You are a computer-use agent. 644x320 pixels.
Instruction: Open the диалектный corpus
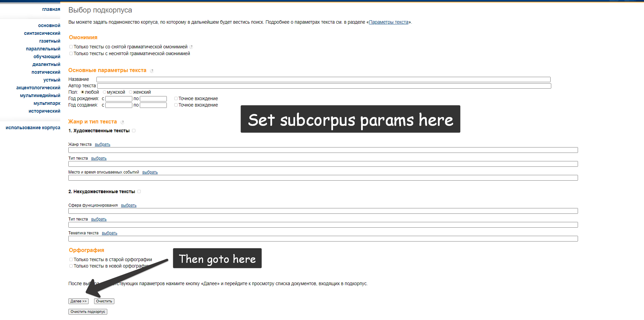point(46,64)
